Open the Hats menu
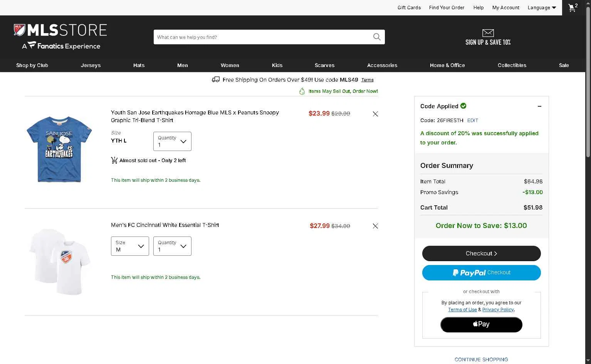 point(139,65)
